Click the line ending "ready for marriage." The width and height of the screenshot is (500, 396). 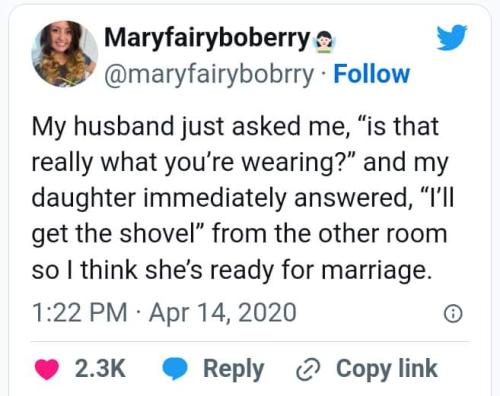(232, 270)
